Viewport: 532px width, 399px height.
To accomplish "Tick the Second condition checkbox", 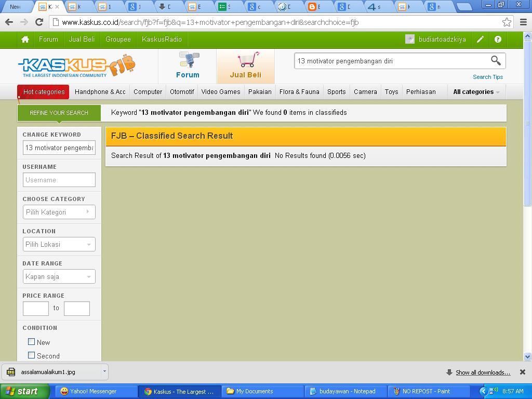I will tap(31, 355).
